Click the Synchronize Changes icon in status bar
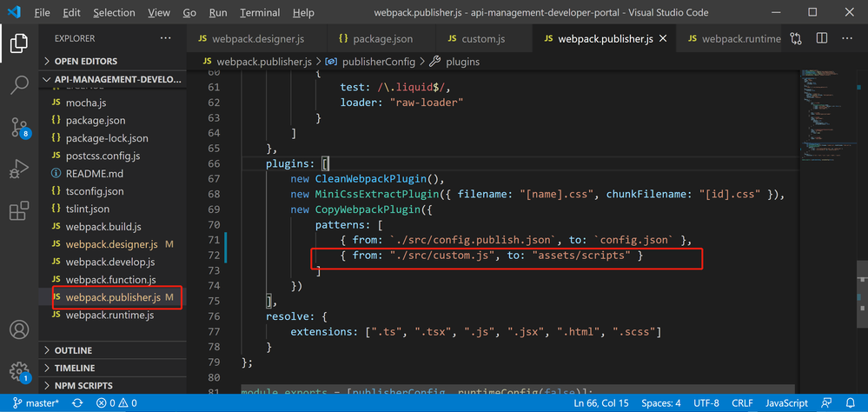Viewport: 868px width, 412px height. (77, 403)
